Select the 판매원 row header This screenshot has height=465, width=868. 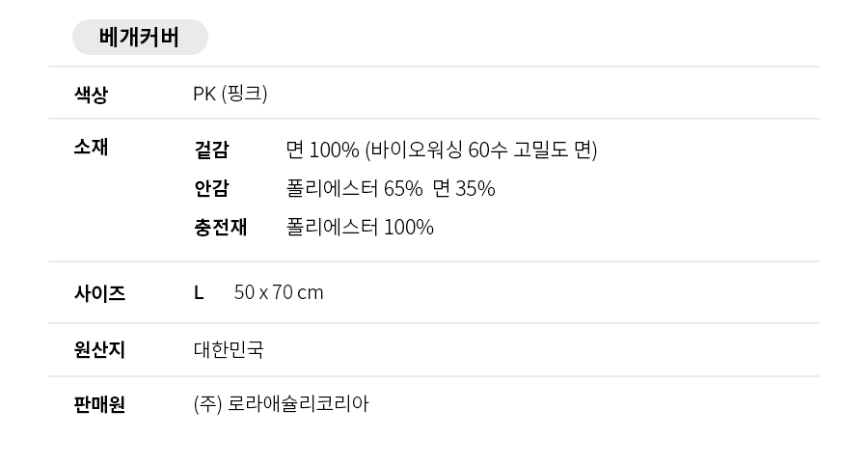[x=99, y=404]
